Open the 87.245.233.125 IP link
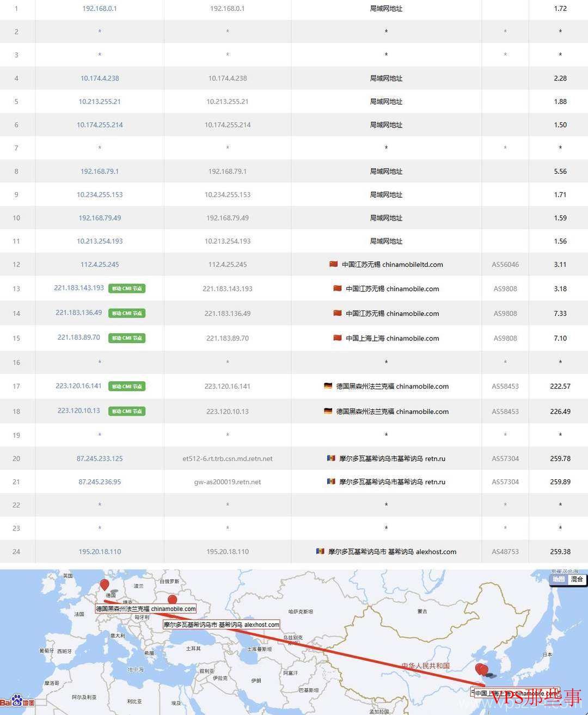 coord(100,459)
